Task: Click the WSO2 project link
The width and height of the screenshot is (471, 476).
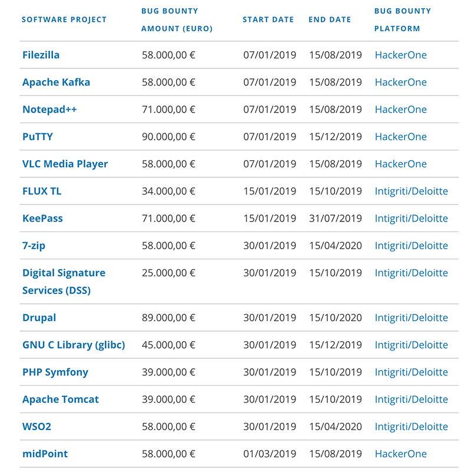Action: (37, 427)
